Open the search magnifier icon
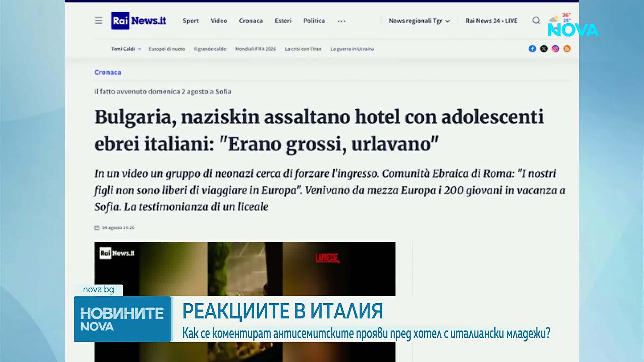Image resolution: width=644 pixels, height=362 pixels. click(x=536, y=20)
